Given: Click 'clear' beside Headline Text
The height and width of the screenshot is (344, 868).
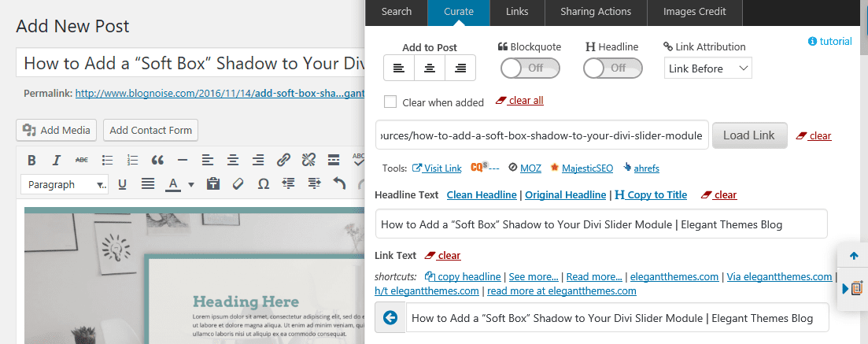Looking at the screenshot, I should point(719,195).
